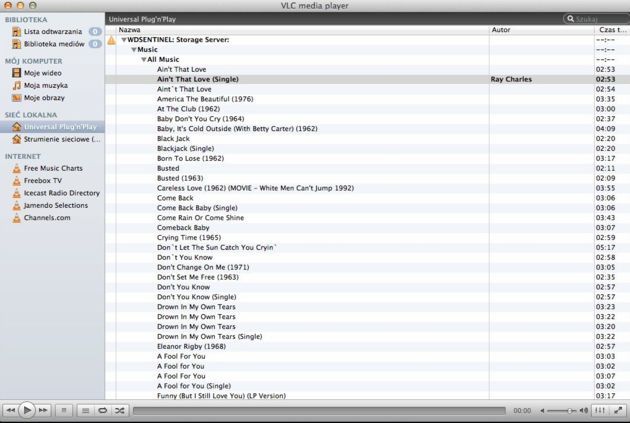Select Come Back Baby (Single)
This screenshot has width=630, height=423.
pyautogui.click(x=197, y=208)
